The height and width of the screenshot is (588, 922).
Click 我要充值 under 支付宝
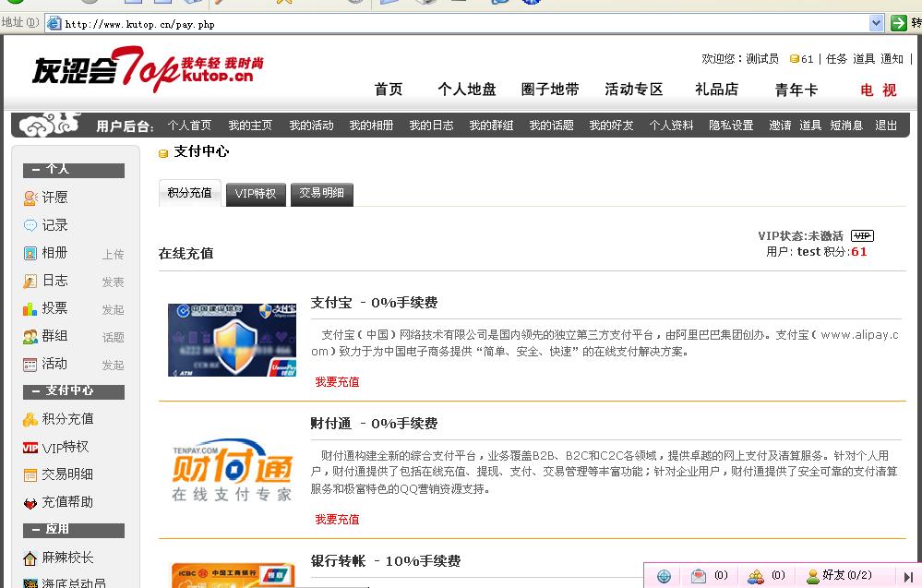pyautogui.click(x=337, y=382)
